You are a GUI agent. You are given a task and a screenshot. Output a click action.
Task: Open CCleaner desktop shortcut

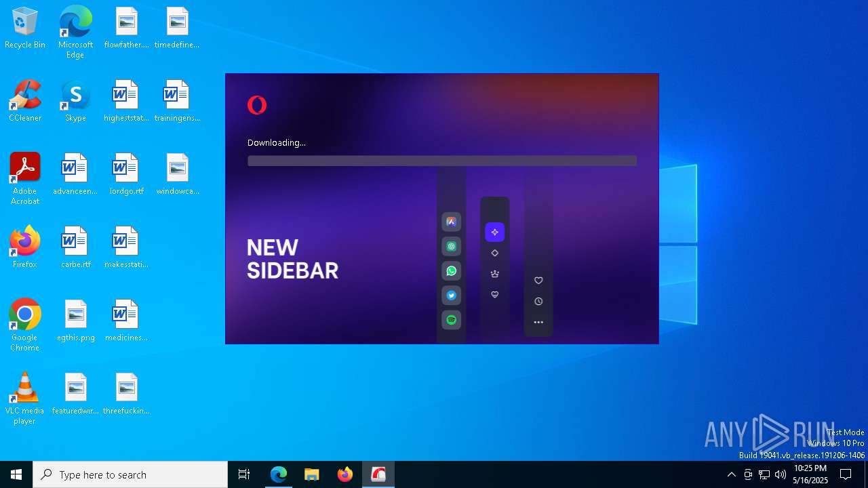tap(25, 102)
